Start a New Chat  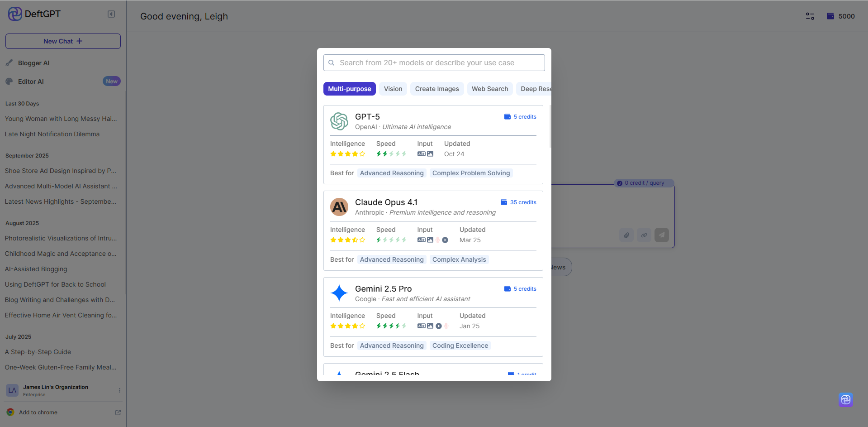[x=63, y=41]
